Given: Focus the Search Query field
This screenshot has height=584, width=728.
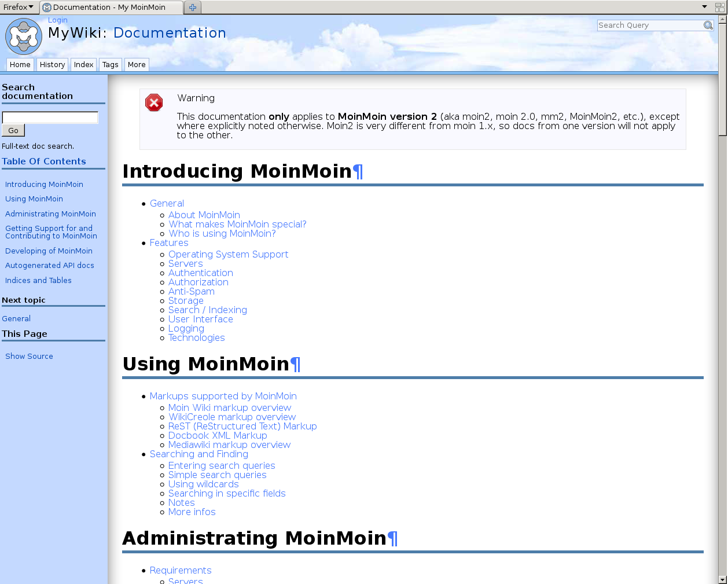Looking at the screenshot, I should click(650, 25).
